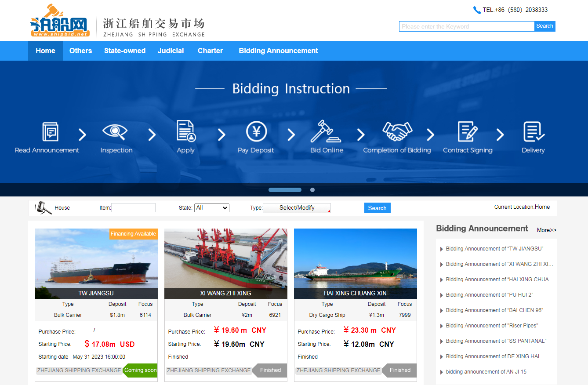Switch to the second banner slide dot
This screenshot has height=385, width=588.
coord(312,190)
